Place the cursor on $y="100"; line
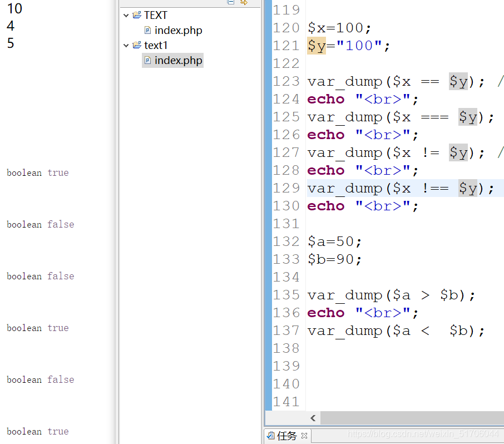The image size is (504, 444). click(349, 46)
